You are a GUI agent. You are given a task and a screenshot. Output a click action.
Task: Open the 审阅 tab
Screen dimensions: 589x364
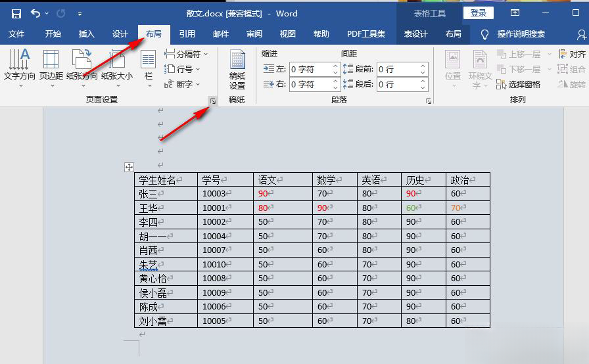point(254,34)
